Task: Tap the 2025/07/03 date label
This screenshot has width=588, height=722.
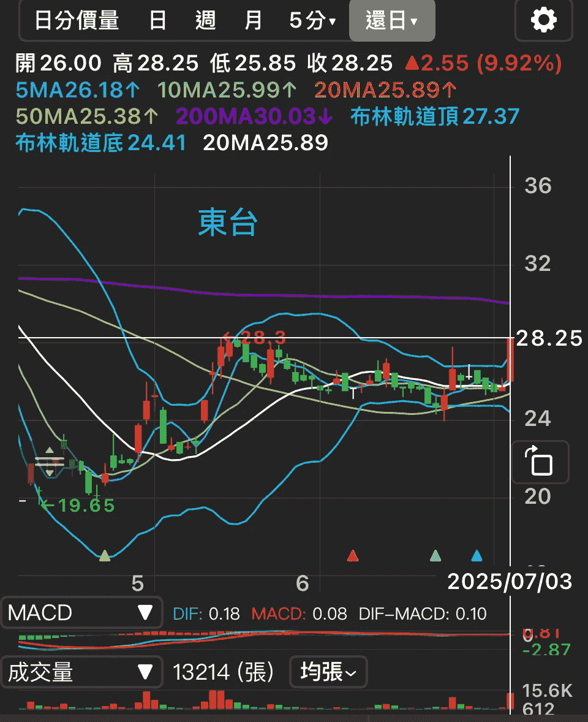Action: tap(510, 582)
